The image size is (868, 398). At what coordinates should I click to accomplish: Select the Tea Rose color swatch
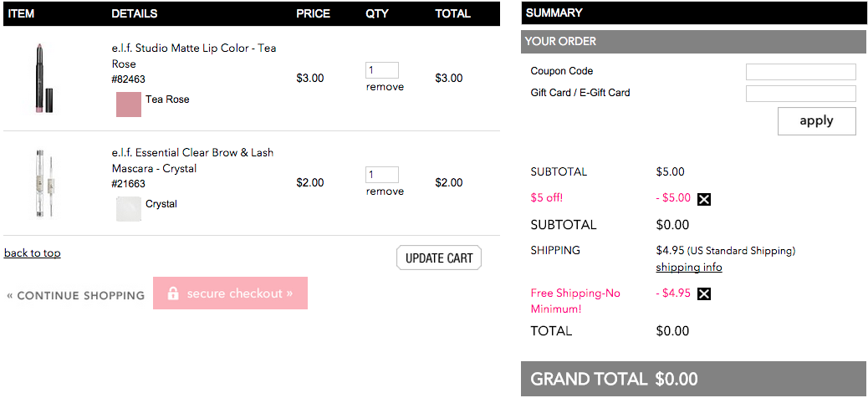click(129, 105)
